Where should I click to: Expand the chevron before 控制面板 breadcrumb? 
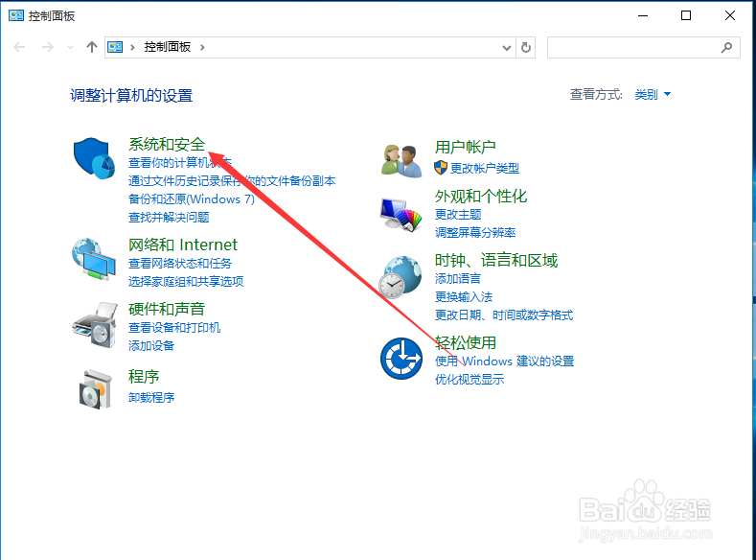click(132, 47)
